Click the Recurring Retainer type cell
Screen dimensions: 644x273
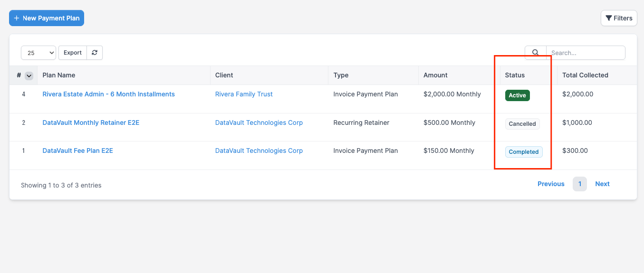(x=361, y=122)
